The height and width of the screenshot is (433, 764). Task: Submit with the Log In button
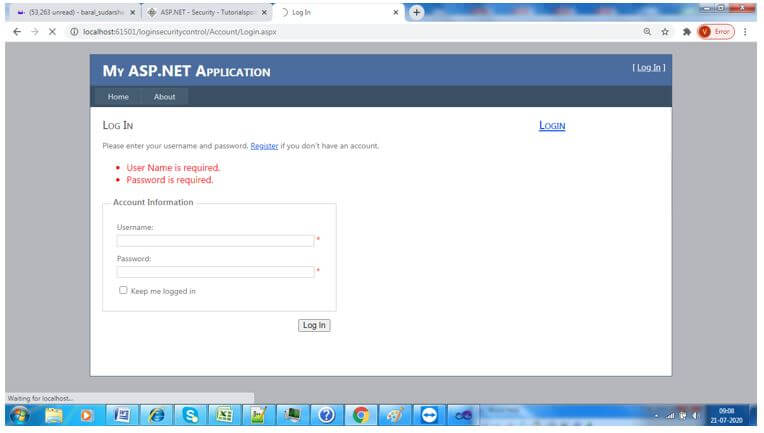(x=314, y=325)
